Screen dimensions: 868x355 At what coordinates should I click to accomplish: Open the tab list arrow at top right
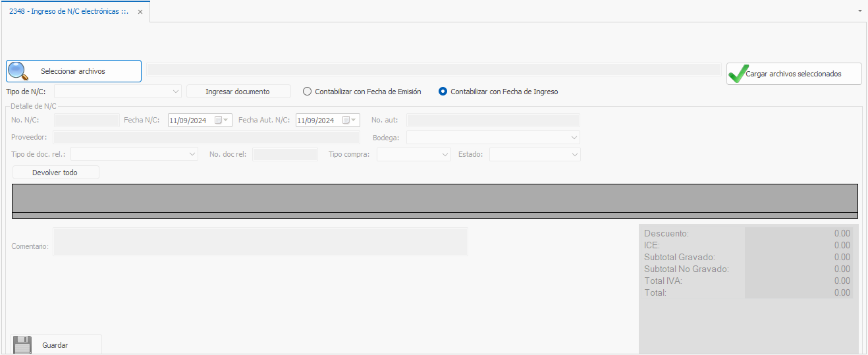coord(860,11)
